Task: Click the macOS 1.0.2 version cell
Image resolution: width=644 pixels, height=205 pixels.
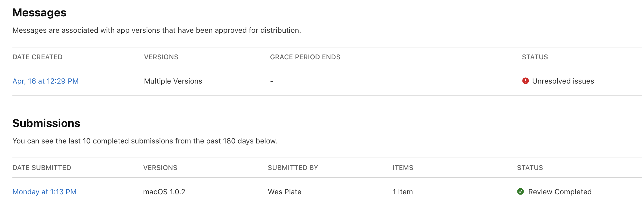Action: click(x=164, y=192)
